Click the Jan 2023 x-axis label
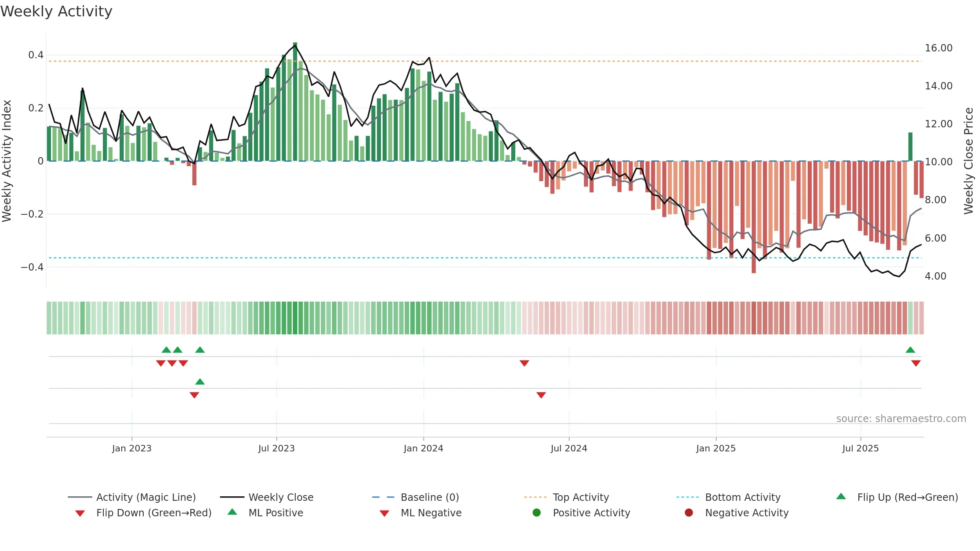 point(132,449)
